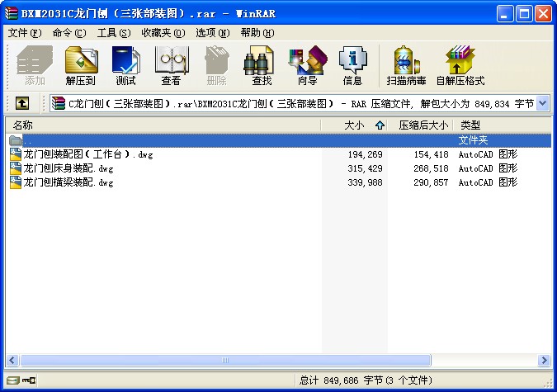Click packed size 154,418

click(x=431, y=154)
